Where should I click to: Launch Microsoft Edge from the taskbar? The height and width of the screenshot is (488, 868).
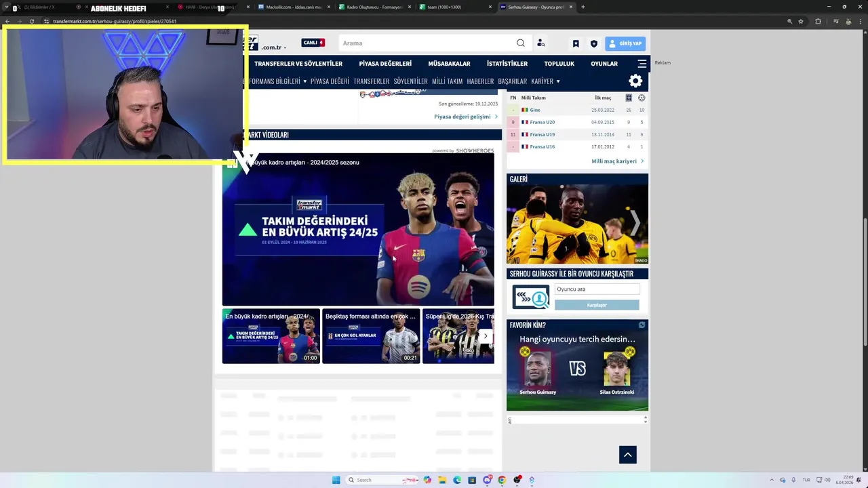point(457,480)
